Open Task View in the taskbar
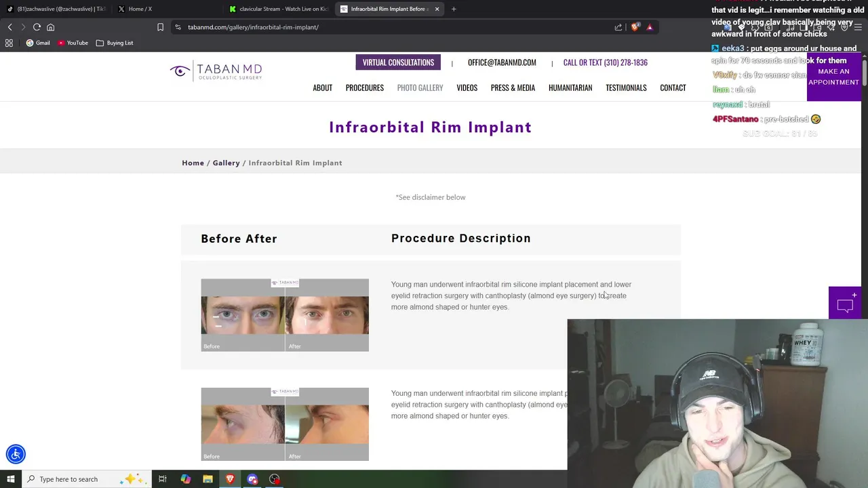868x488 pixels. 163,479
